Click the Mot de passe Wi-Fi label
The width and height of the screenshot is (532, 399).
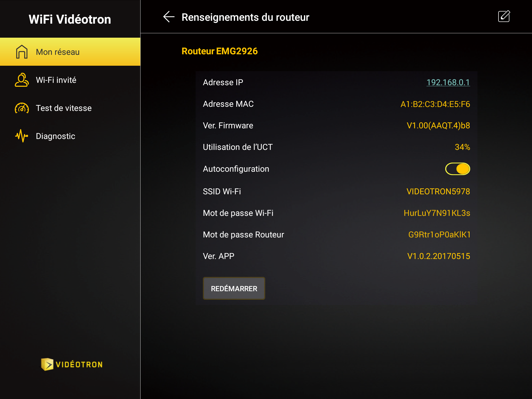(x=238, y=213)
